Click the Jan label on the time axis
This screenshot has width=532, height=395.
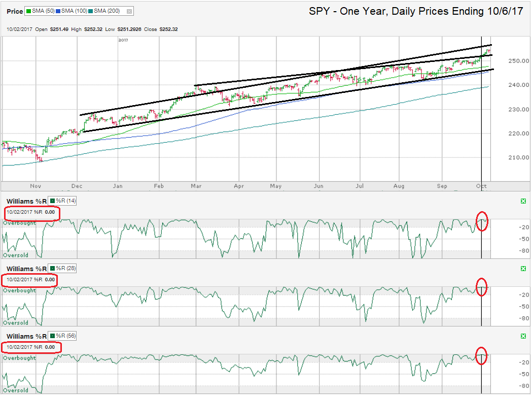[x=118, y=186]
